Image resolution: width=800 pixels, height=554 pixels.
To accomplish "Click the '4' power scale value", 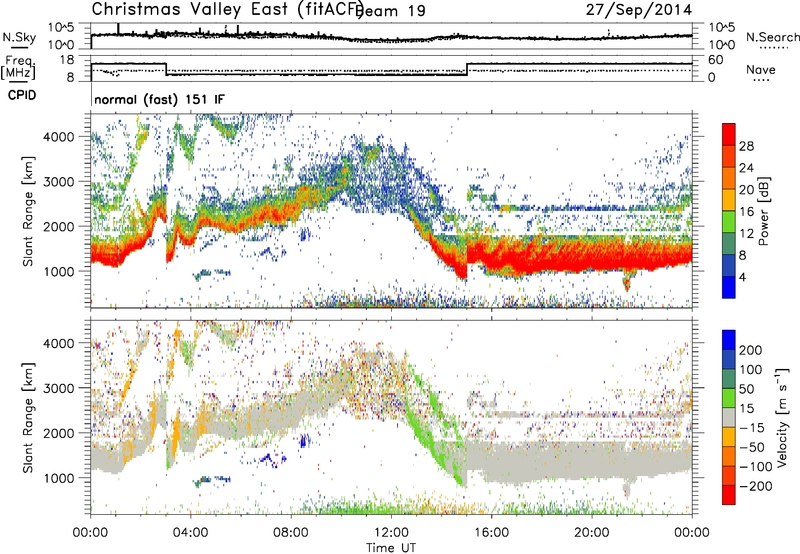I will (x=742, y=278).
